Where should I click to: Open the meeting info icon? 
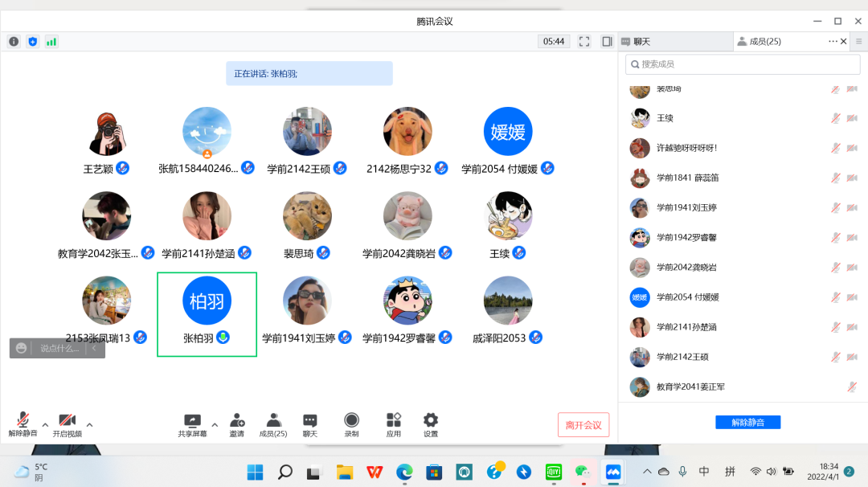pos(14,42)
